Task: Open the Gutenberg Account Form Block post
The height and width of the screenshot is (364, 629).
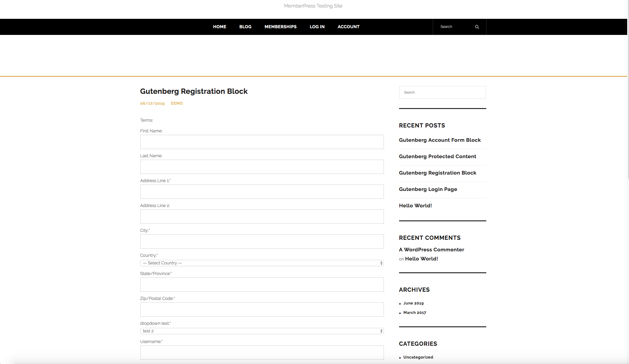Action: (x=439, y=140)
